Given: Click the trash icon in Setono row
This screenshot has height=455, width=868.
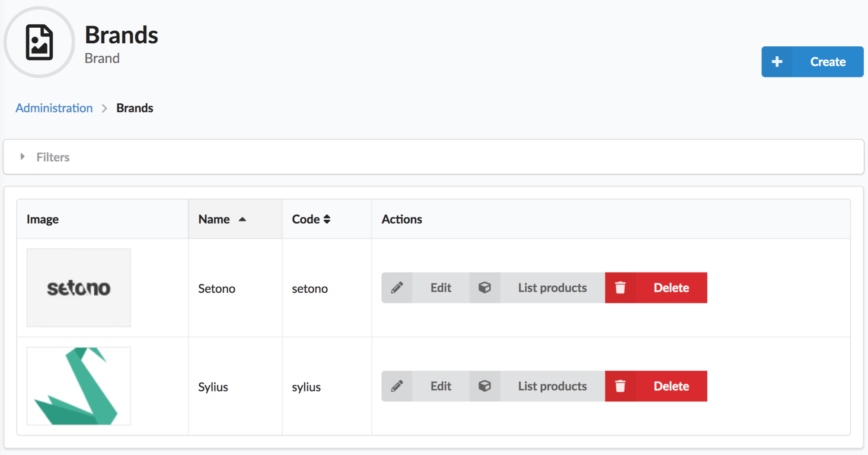Looking at the screenshot, I should (620, 288).
